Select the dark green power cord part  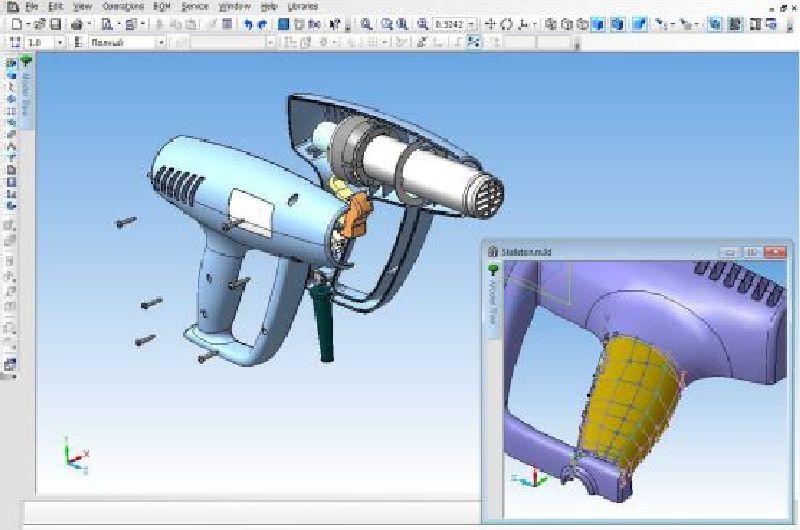click(322, 321)
